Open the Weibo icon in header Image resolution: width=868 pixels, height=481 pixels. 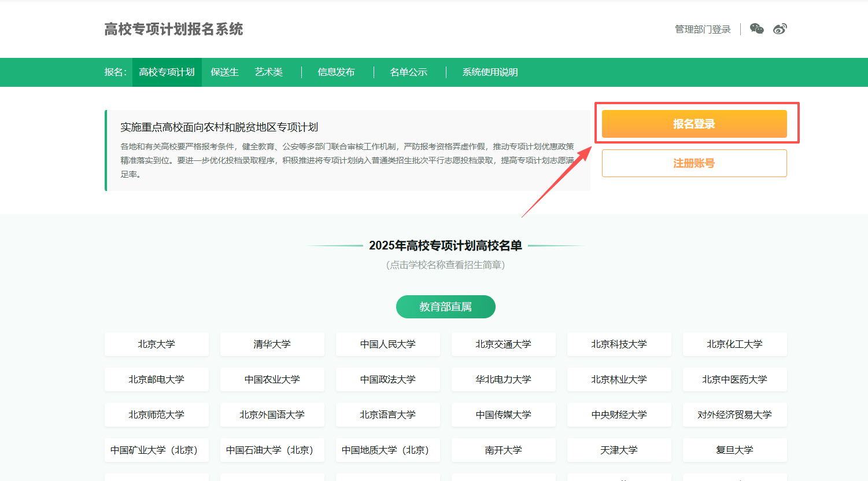coord(780,29)
